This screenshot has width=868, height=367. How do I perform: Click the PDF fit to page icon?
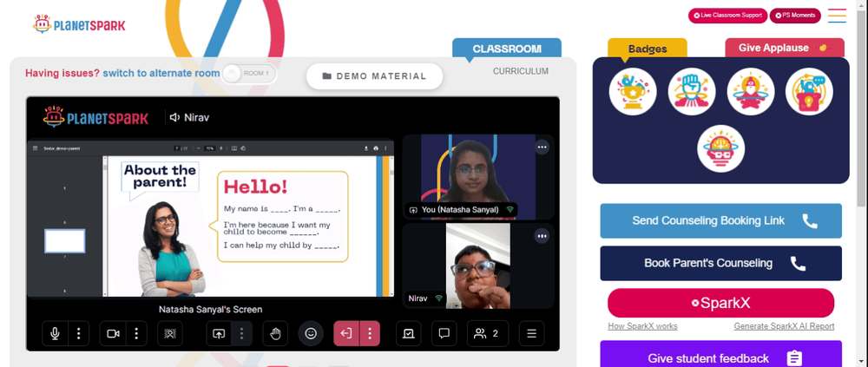tap(234, 148)
